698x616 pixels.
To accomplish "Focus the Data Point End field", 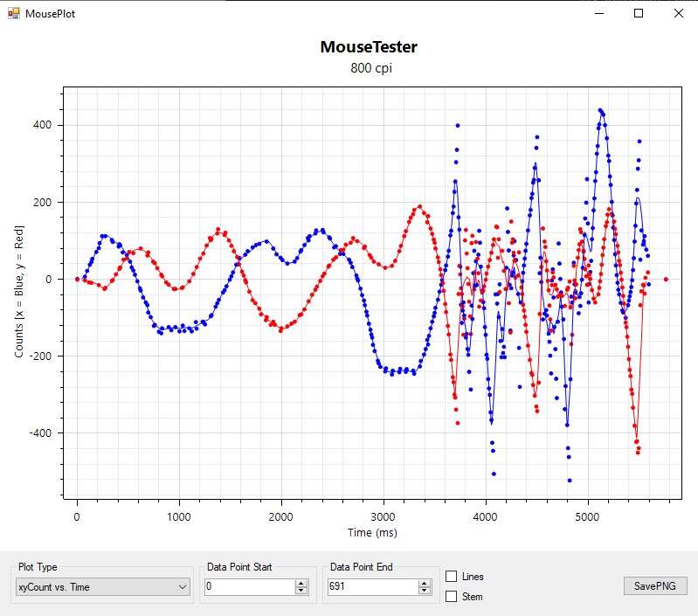I will click(372, 587).
